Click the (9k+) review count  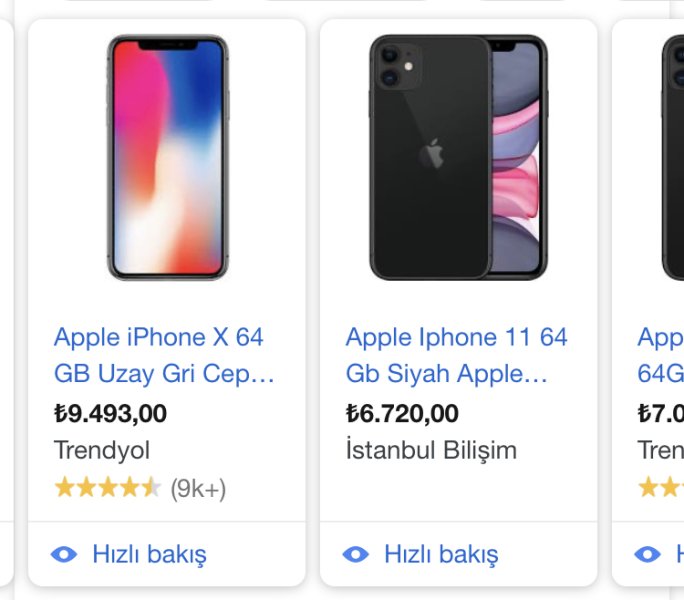coord(198,488)
